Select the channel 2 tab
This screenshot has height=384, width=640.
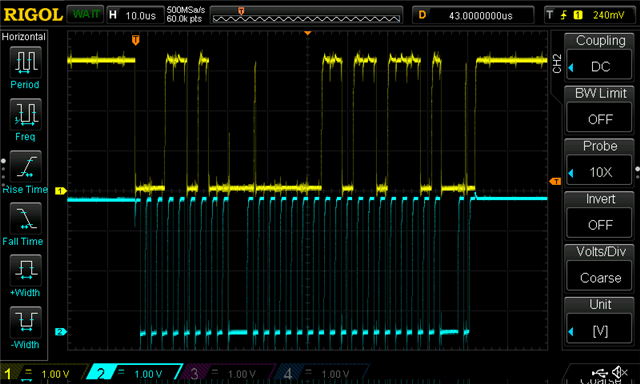135,373
